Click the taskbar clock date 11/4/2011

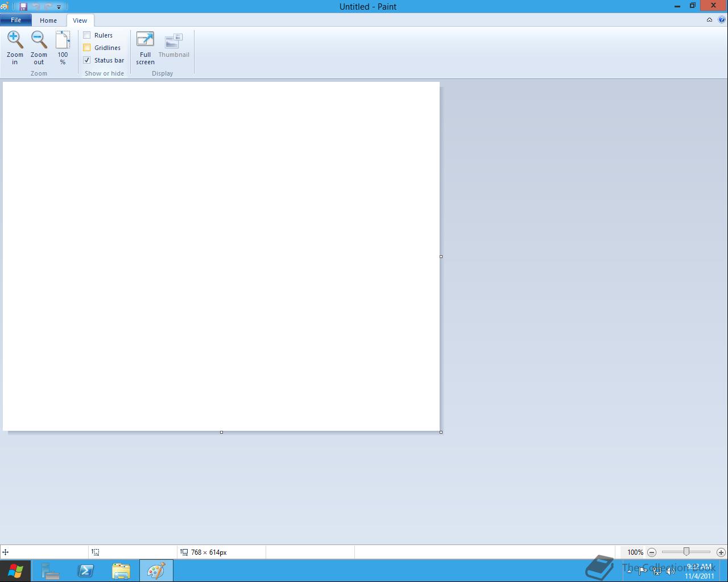(x=699, y=576)
